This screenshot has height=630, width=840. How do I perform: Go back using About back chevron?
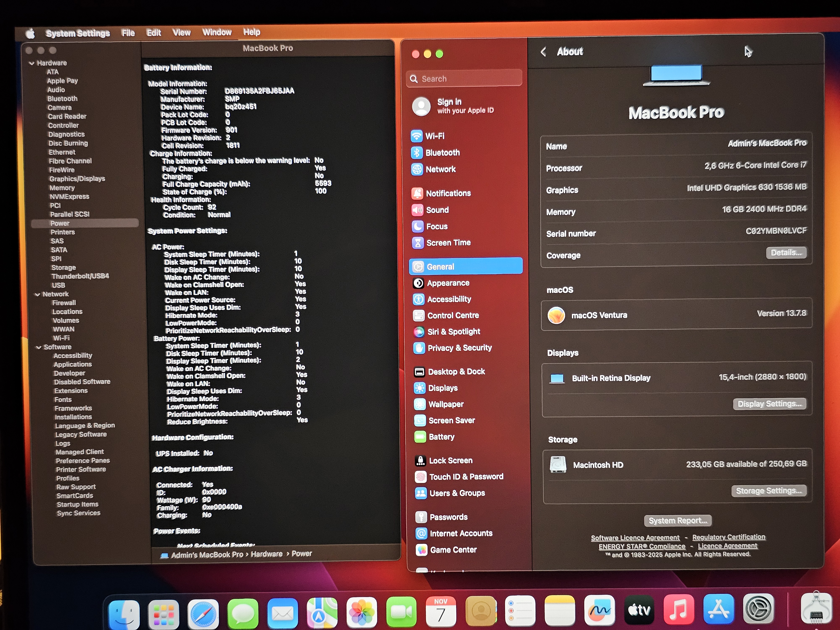point(543,52)
